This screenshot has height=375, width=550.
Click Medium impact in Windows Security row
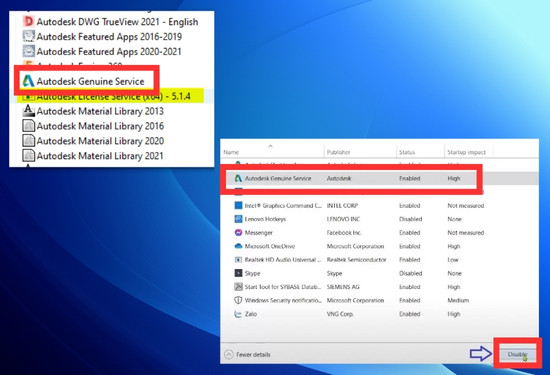point(458,300)
